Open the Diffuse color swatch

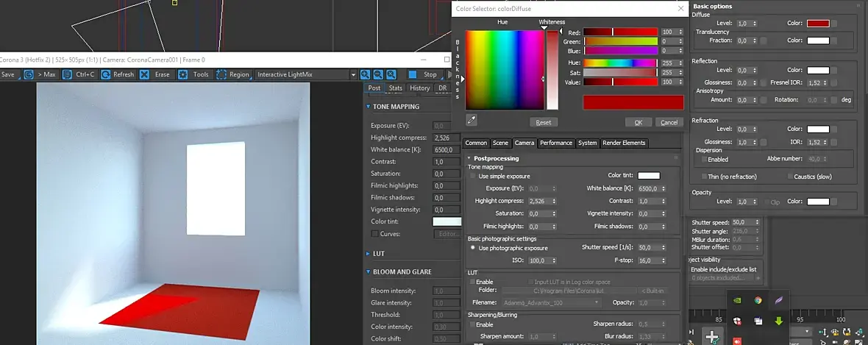tap(818, 24)
